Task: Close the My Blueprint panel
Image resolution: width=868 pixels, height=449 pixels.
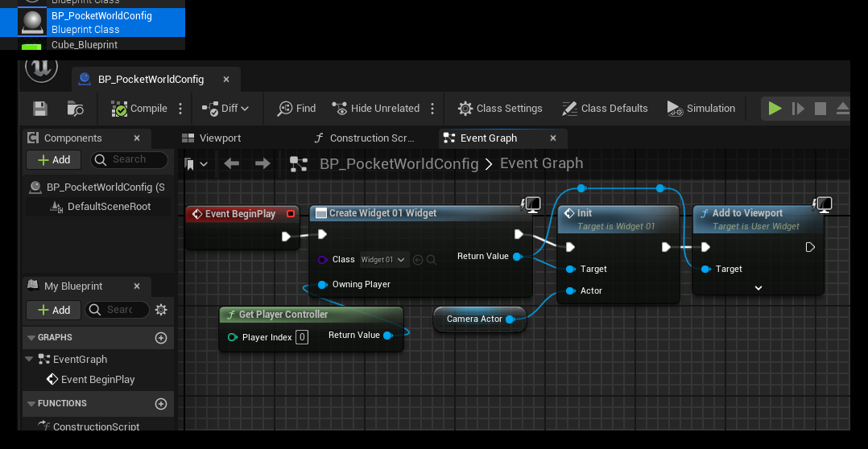Action: pos(137,286)
